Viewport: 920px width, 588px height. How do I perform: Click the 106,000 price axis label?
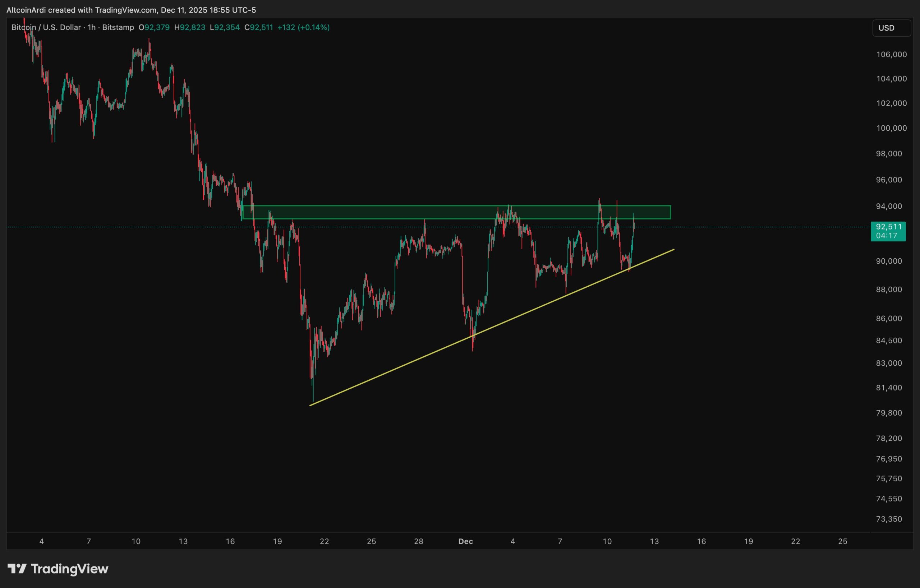point(891,55)
